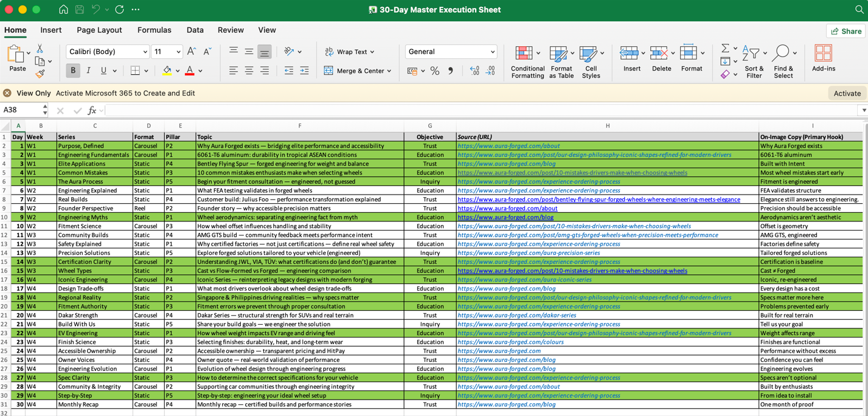Switch to the Formulas tab
Image resolution: width=868 pixels, height=416 pixels.
pyautogui.click(x=154, y=30)
